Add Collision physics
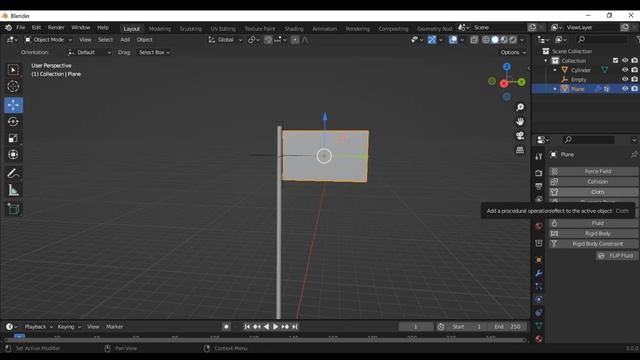Image resolution: width=640 pixels, height=360 pixels. click(593, 182)
